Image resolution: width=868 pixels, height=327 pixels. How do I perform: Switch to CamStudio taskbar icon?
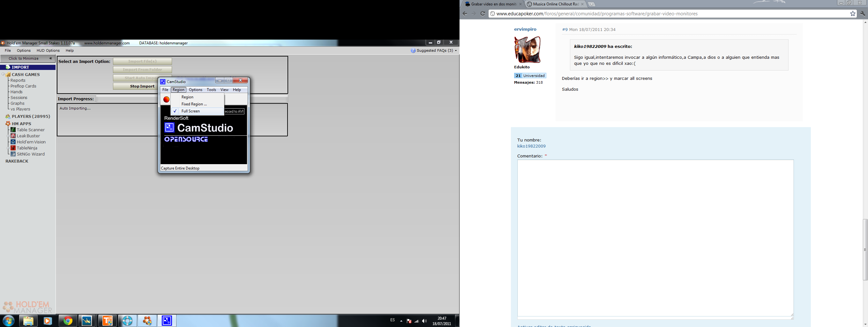click(167, 321)
